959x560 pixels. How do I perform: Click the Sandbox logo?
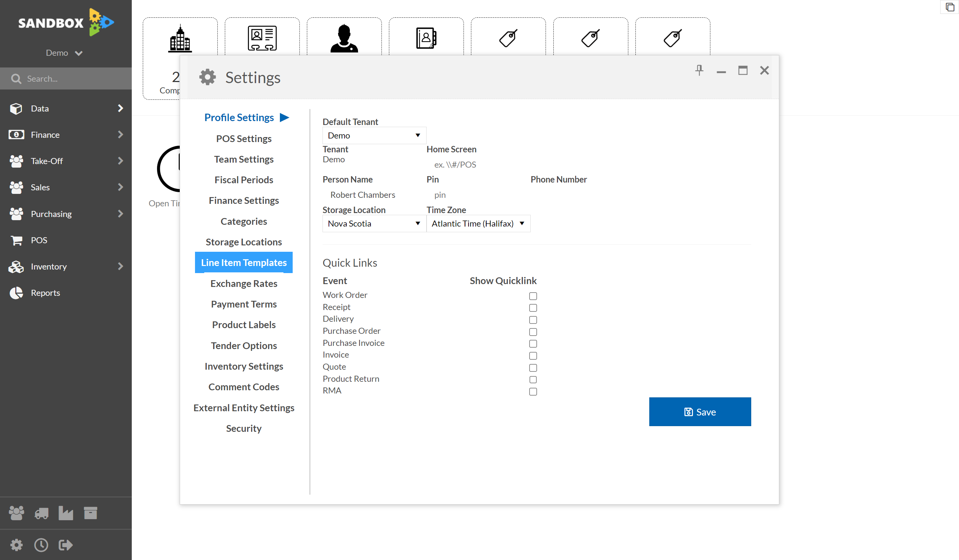tap(66, 22)
